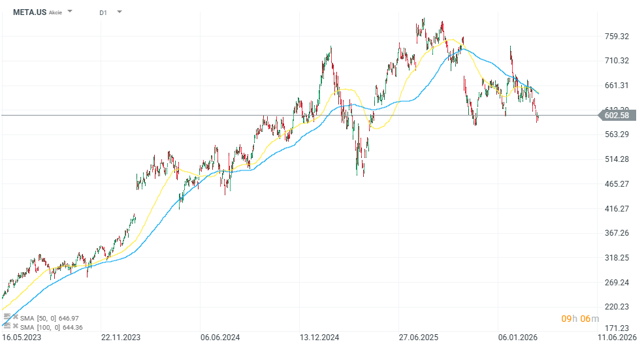Remove the SMA 100 indicator with X icon
The height and width of the screenshot is (348, 644).
click(x=15, y=326)
